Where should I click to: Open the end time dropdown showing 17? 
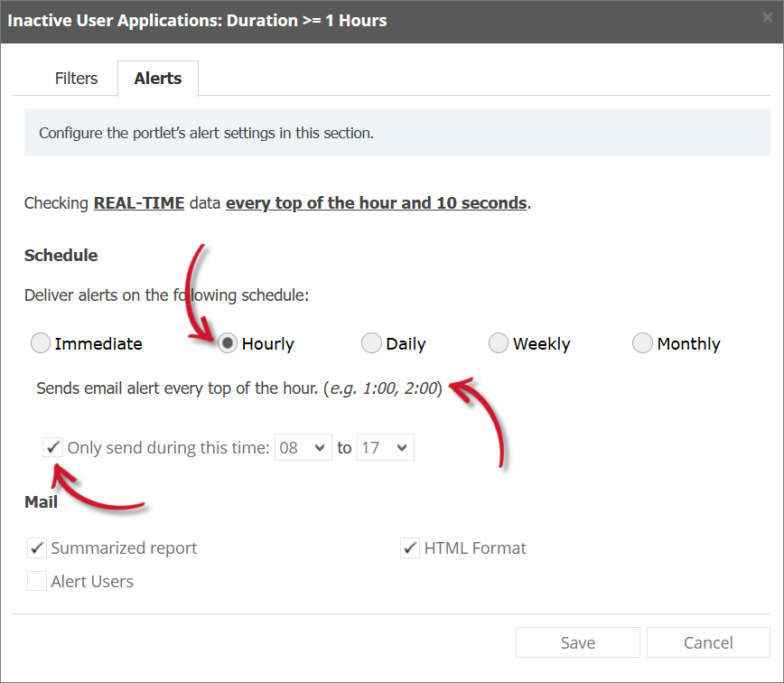pyautogui.click(x=385, y=446)
